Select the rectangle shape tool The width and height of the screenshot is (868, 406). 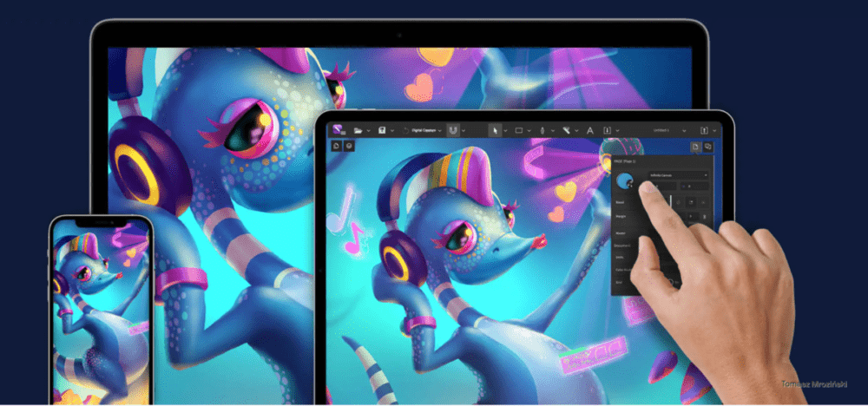[x=519, y=130]
